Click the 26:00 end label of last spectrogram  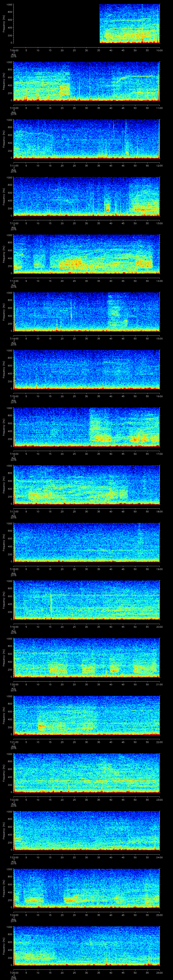click(159, 972)
